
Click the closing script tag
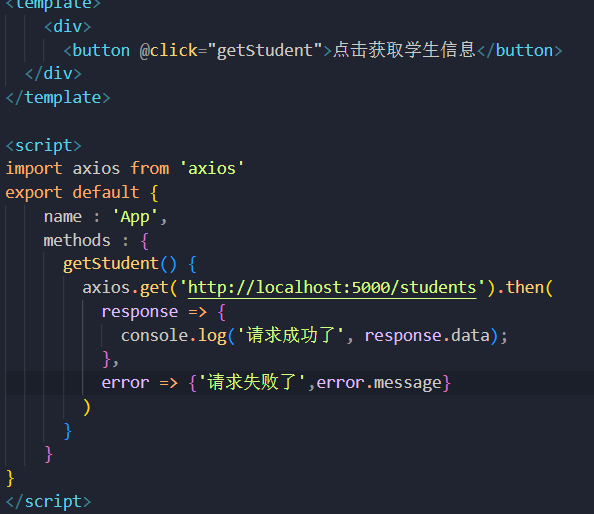click(48, 502)
